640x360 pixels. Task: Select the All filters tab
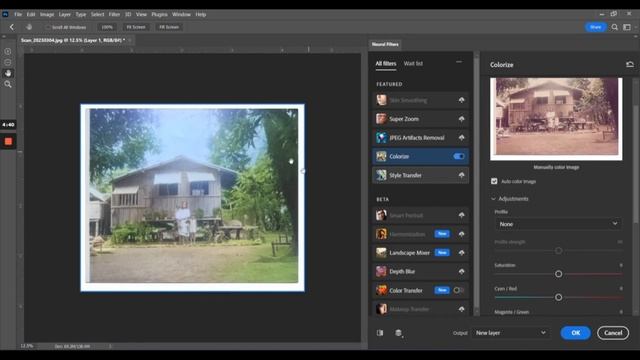[x=386, y=64]
